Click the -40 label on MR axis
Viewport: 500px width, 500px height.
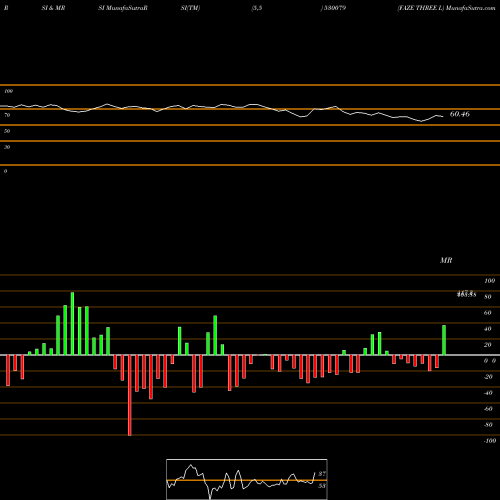coord(488,393)
